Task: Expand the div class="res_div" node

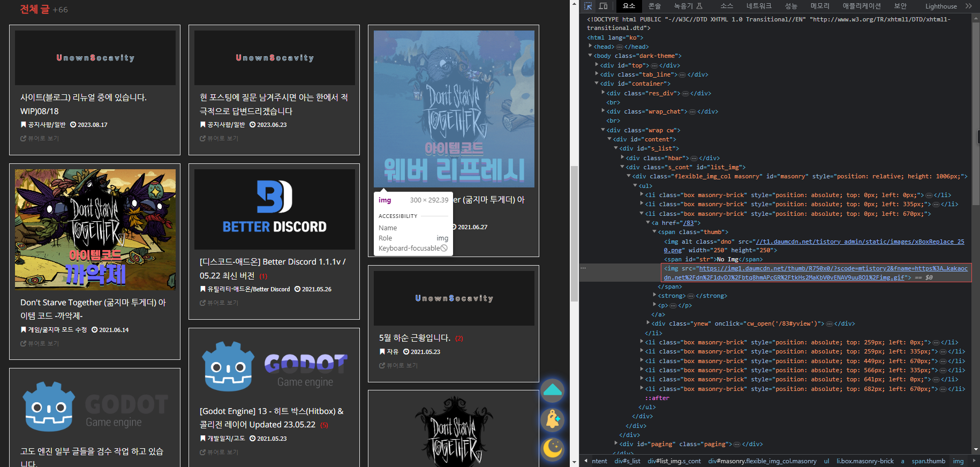Action: click(603, 93)
